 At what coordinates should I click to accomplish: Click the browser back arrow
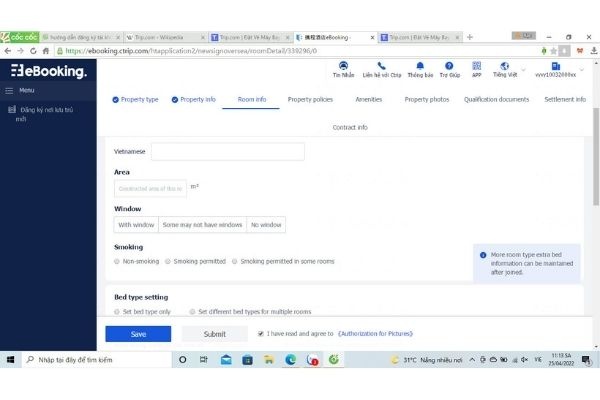(8, 51)
